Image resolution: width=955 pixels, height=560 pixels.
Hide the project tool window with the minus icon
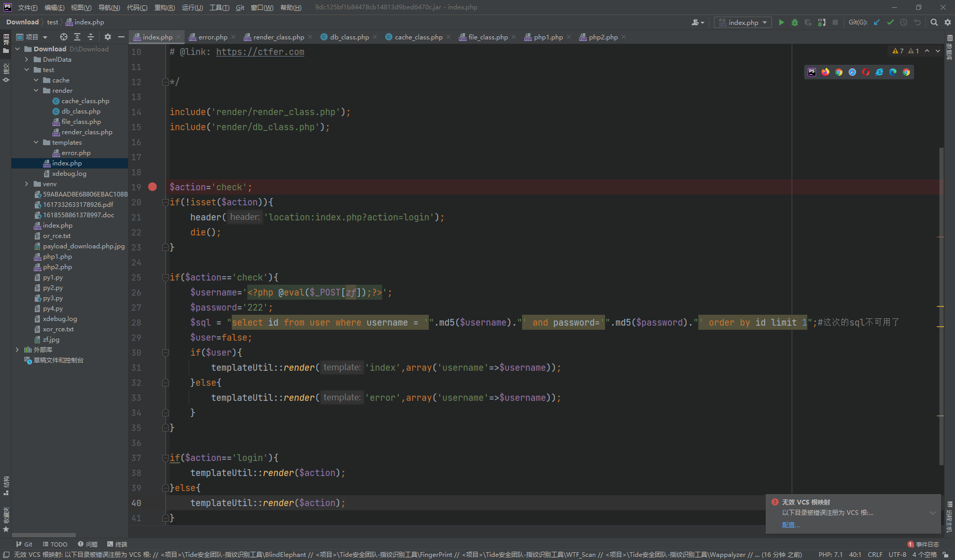click(x=121, y=37)
